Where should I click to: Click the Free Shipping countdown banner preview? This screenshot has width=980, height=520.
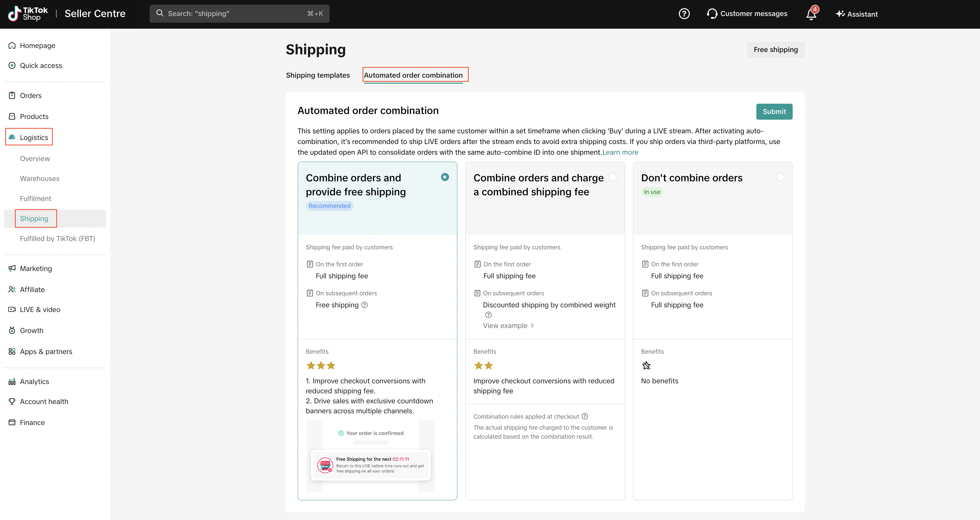pyautogui.click(x=371, y=465)
